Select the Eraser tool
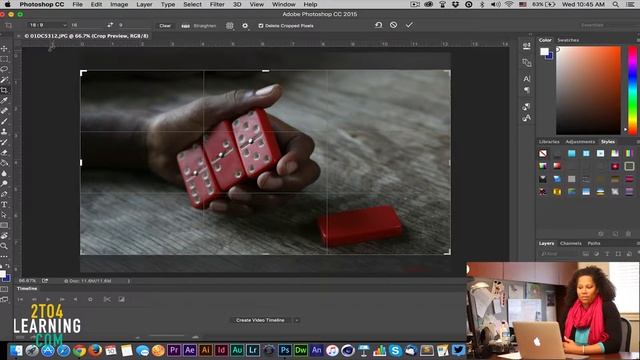This screenshot has height=360, width=640. (x=4, y=153)
